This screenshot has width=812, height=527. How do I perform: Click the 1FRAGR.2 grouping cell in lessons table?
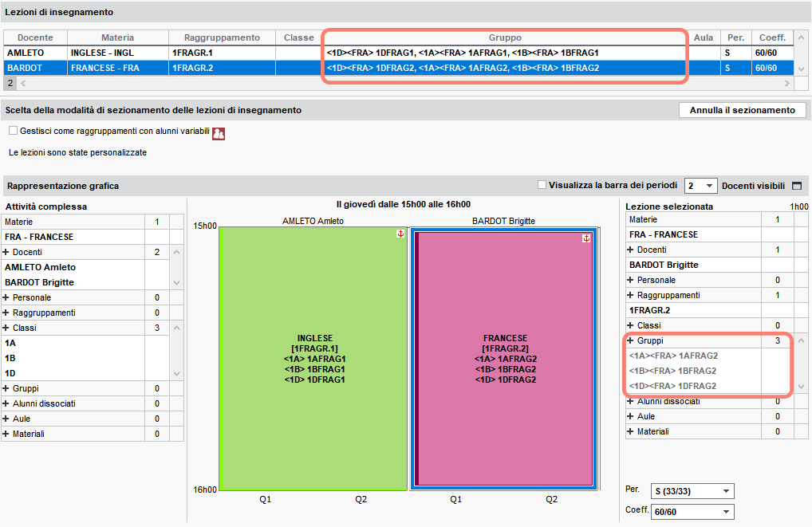tap(222, 68)
